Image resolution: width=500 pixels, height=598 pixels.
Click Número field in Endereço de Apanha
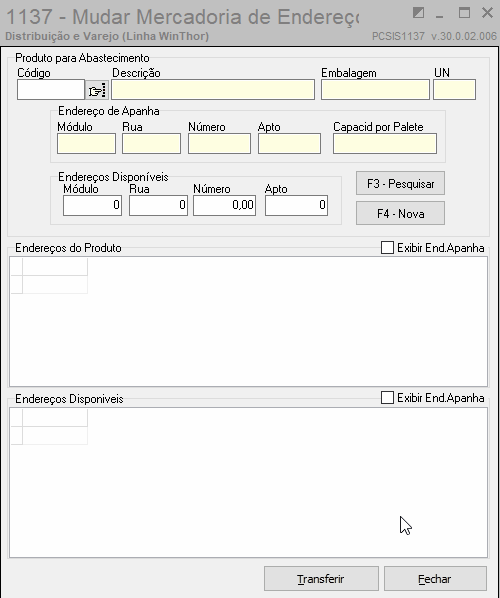219,143
